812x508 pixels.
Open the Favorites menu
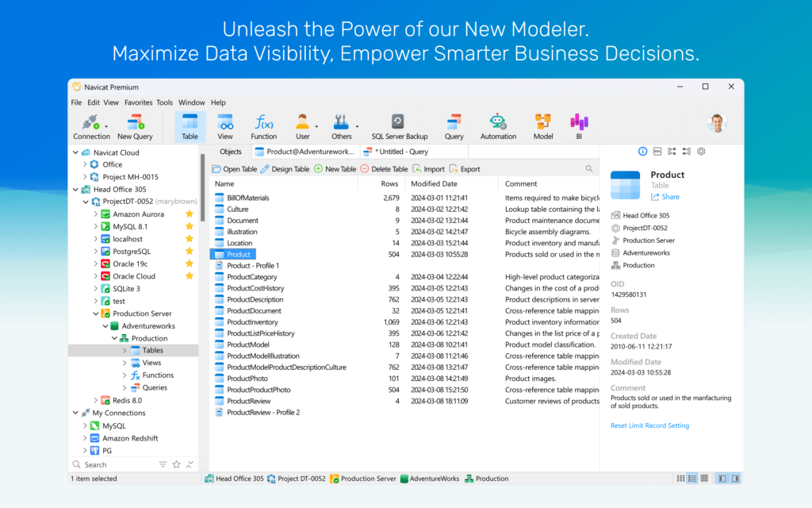click(x=138, y=102)
